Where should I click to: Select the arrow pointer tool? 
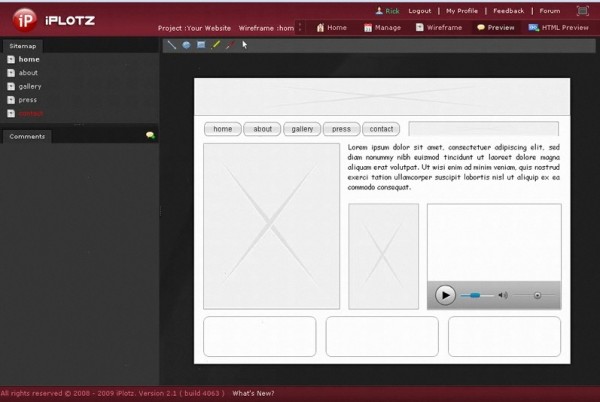tap(245, 45)
